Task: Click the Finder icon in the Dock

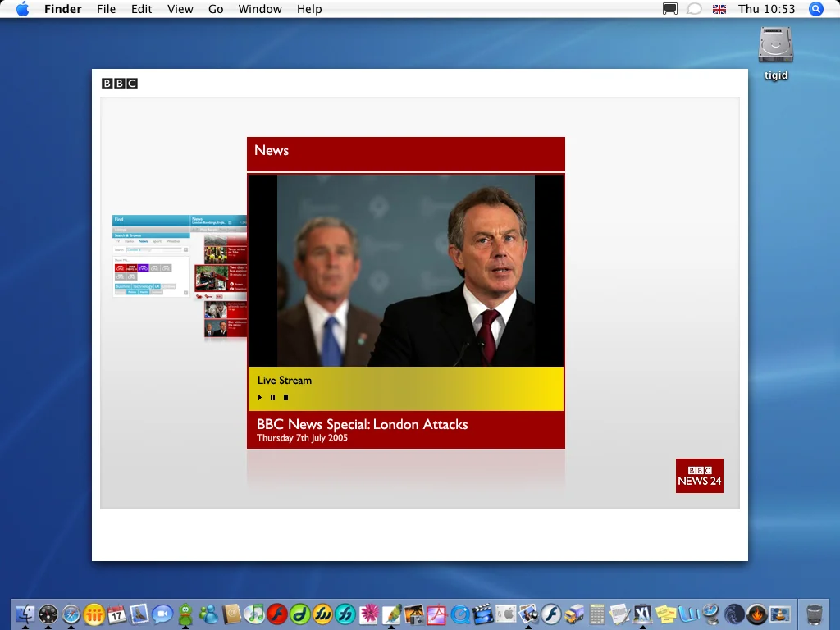Action: tap(25, 614)
